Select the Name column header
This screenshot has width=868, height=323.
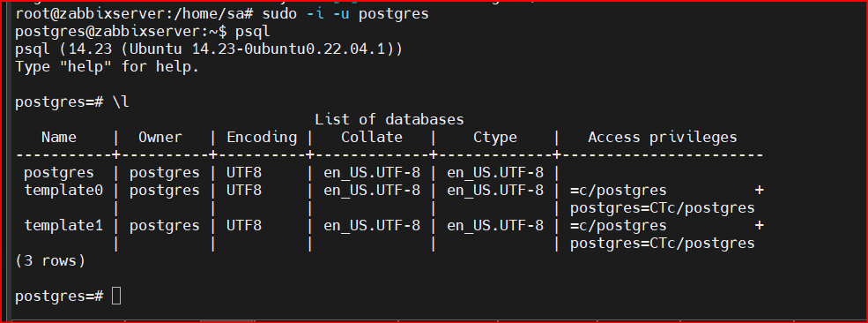pyautogui.click(x=59, y=138)
